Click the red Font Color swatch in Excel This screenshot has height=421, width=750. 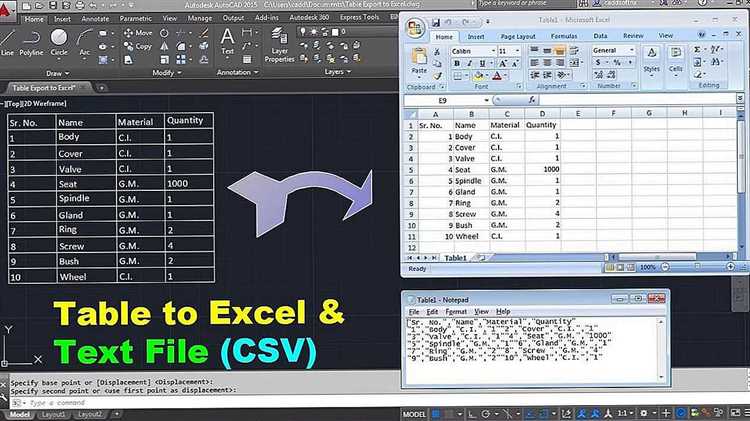[x=497, y=76]
